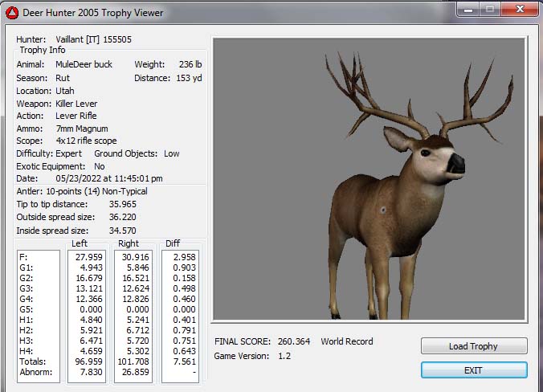Image resolution: width=543 pixels, height=392 pixels.
Task: Click the F: left value 27.959
Action: tap(89, 257)
